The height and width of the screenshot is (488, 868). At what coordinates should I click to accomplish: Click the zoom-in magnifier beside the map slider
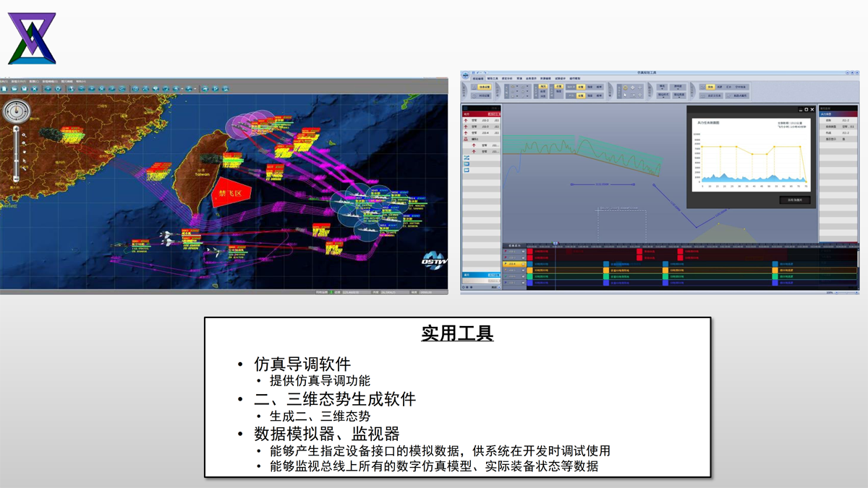pos(25,135)
